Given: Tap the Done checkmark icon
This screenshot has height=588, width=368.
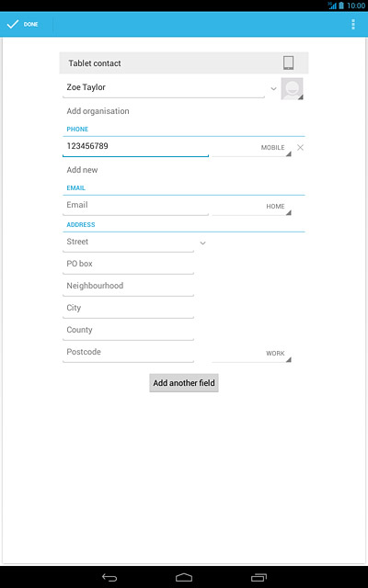Looking at the screenshot, I should (13, 25).
